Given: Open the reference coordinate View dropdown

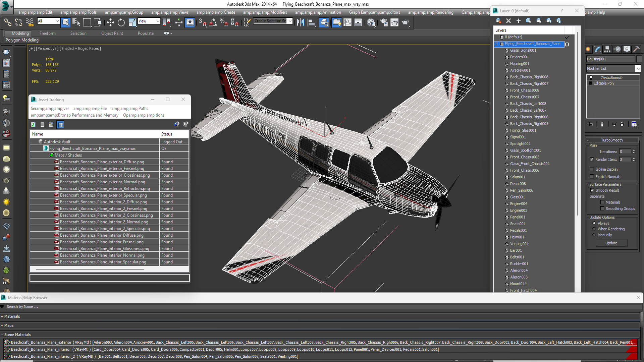Looking at the screenshot, I should pos(149,21).
